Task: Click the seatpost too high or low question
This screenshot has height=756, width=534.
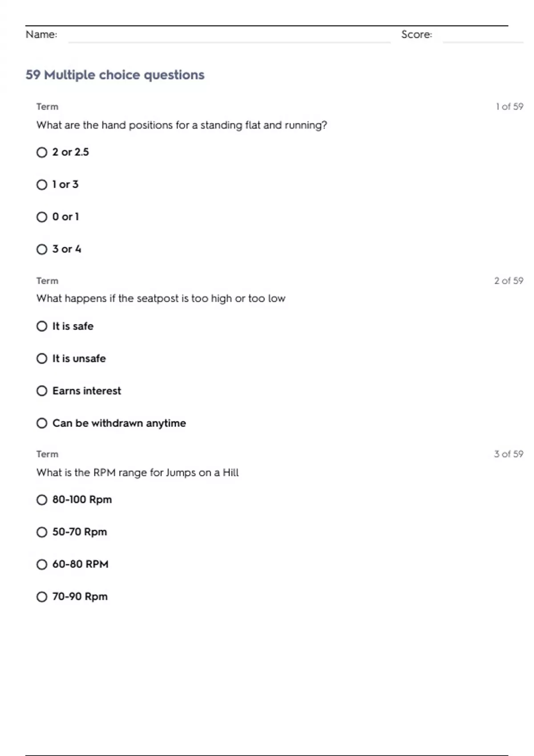Action: click(161, 298)
